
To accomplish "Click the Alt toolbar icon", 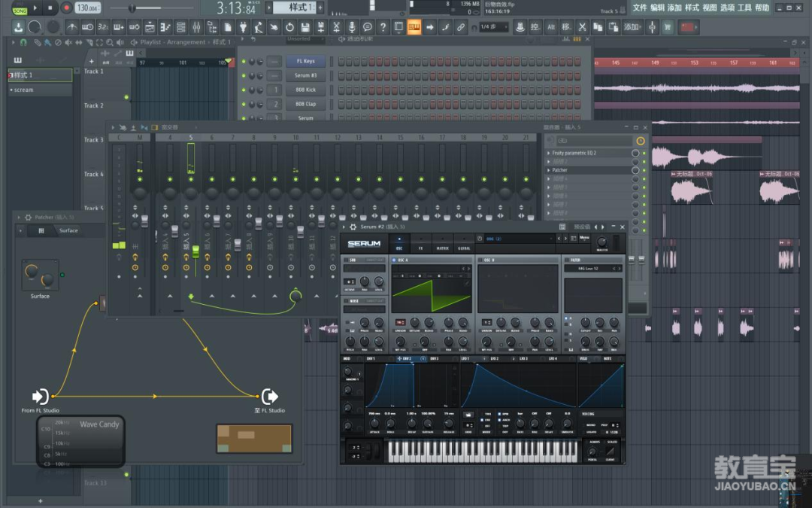I will pos(551,27).
